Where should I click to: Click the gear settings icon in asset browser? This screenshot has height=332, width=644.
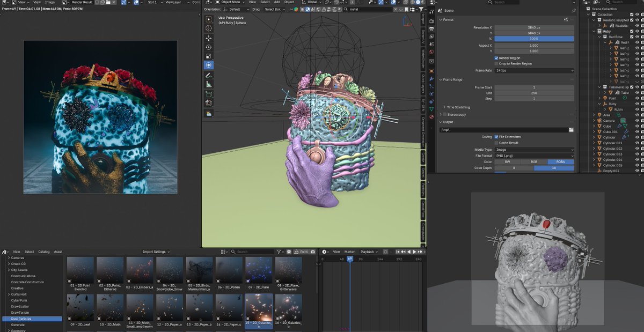click(x=289, y=252)
